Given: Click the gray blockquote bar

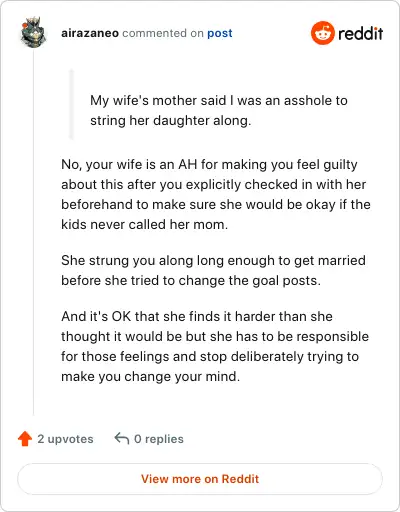Looking at the screenshot, I should point(71,104).
